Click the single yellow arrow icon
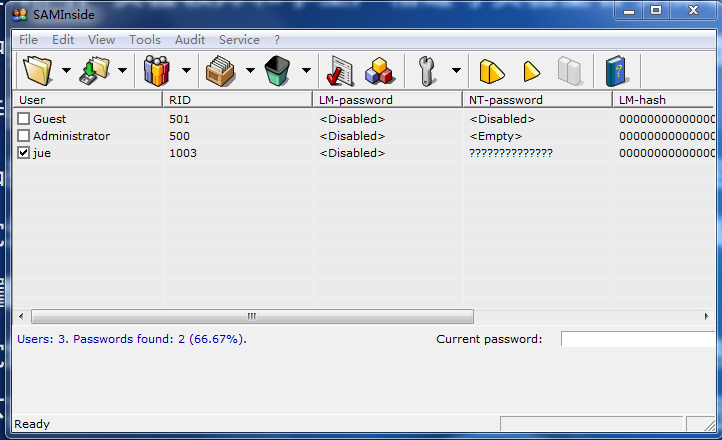Image resolution: width=722 pixels, height=440 pixels. 531,71
